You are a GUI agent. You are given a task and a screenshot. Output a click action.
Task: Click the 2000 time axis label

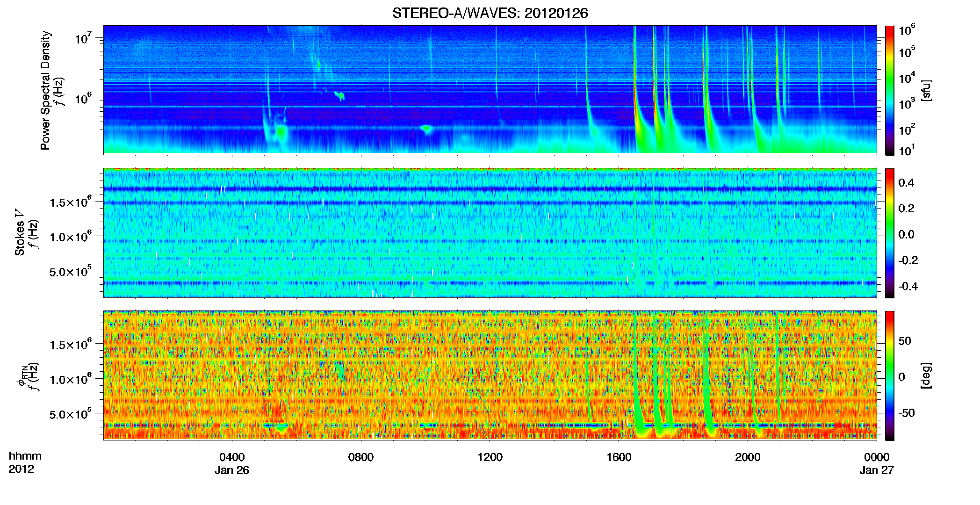(748, 457)
